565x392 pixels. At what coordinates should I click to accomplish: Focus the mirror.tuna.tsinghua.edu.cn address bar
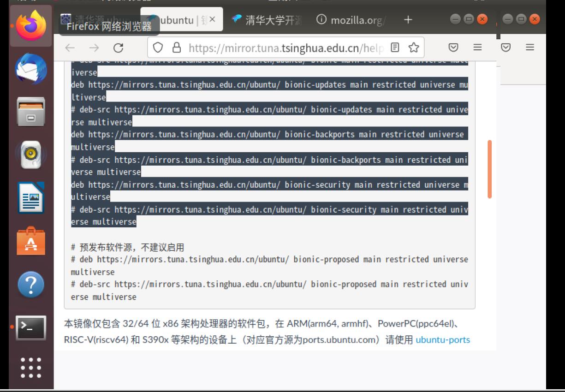(x=286, y=48)
